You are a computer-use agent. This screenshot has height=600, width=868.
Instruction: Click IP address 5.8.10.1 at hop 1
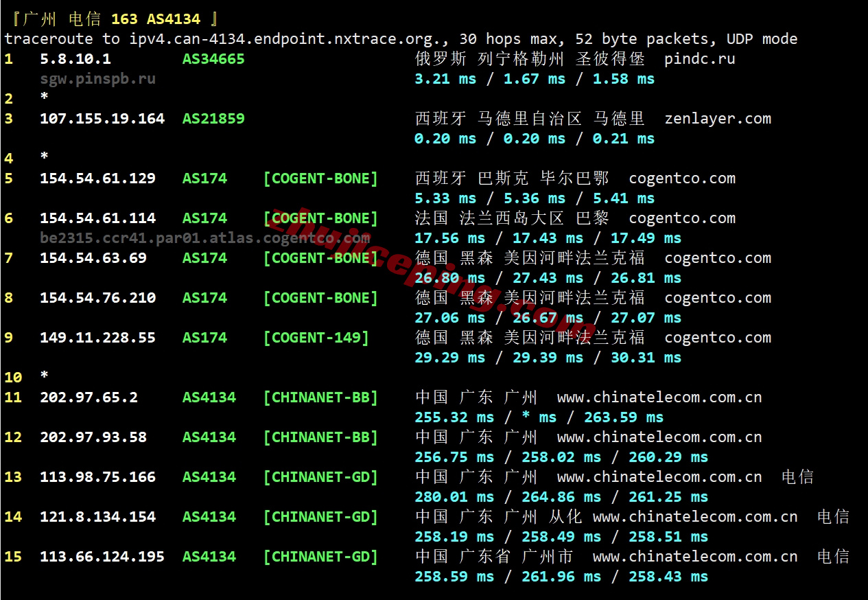click(x=75, y=59)
